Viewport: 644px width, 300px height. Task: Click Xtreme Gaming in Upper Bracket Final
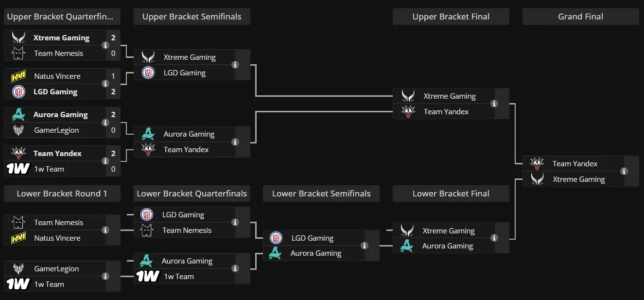point(450,96)
